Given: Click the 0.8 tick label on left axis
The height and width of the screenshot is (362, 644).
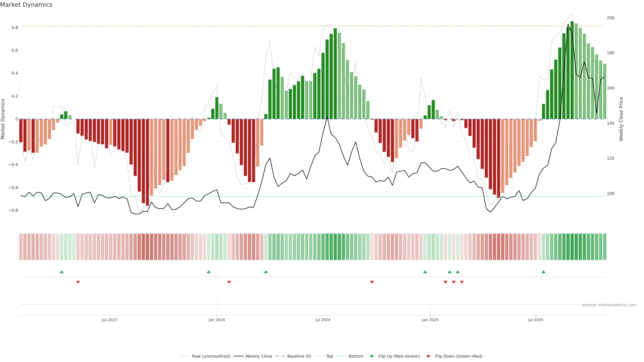Looking at the screenshot, I should [x=15, y=27].
